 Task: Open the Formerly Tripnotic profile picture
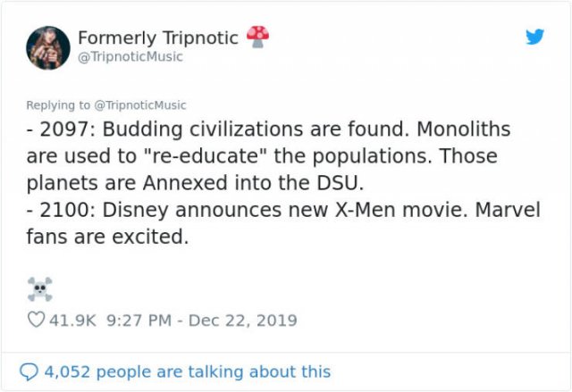point(48,47)
